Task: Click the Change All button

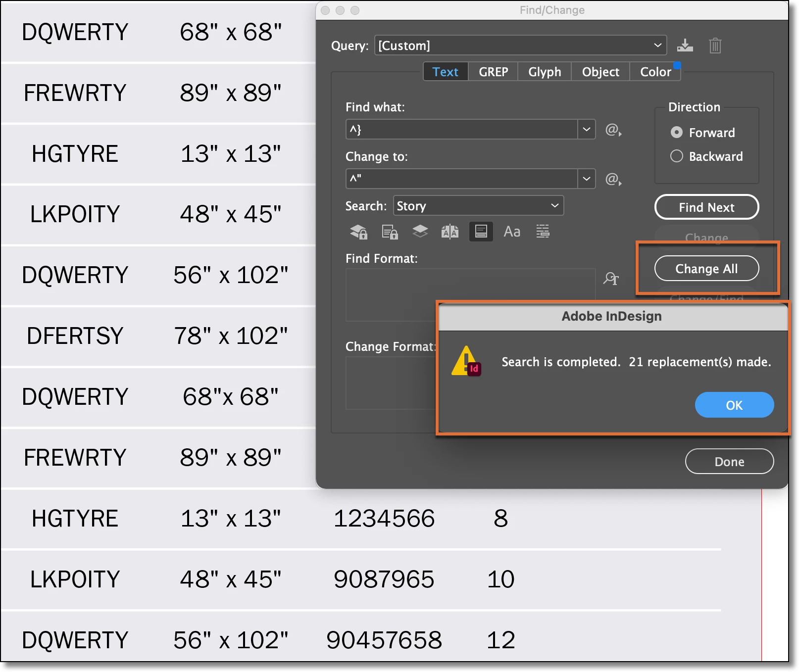Action: pos(706,269)
